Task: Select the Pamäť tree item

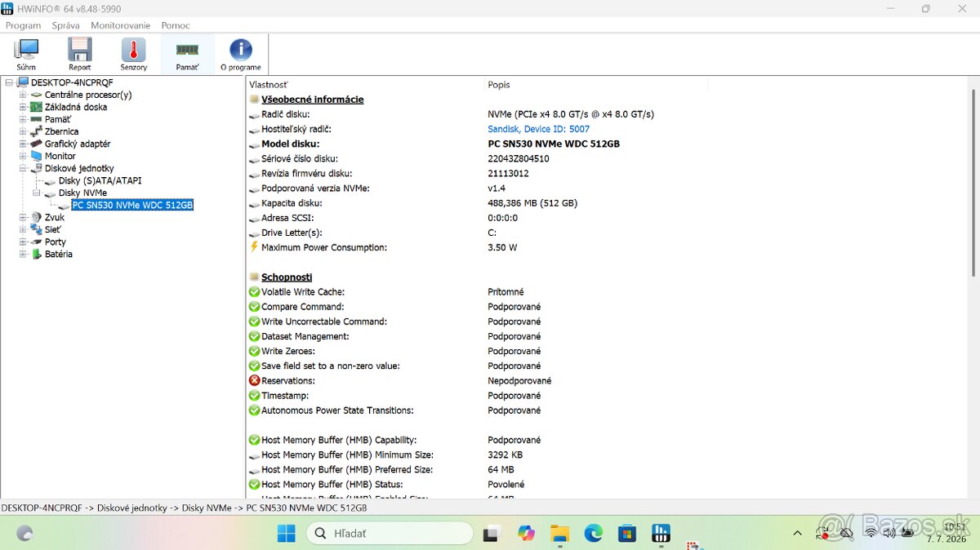Action: (58, 119)
